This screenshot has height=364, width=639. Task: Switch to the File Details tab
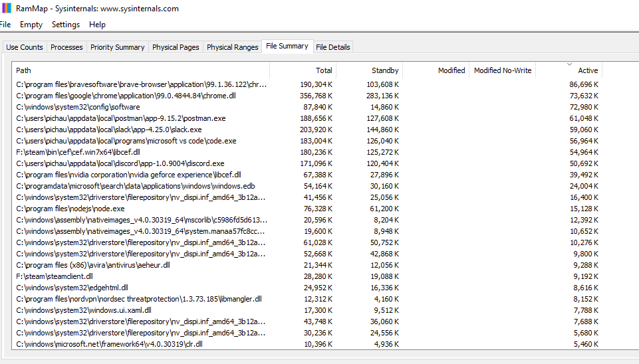pos(332,47)
